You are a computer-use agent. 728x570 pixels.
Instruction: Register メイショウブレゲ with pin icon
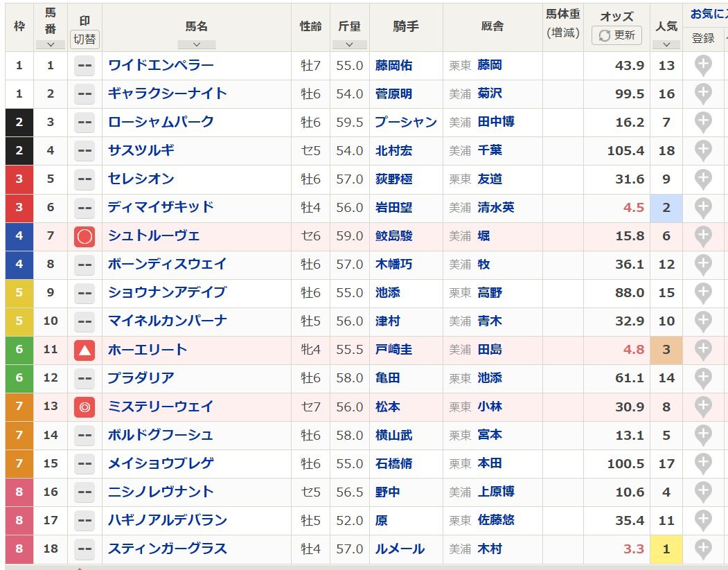click(703, 463)
